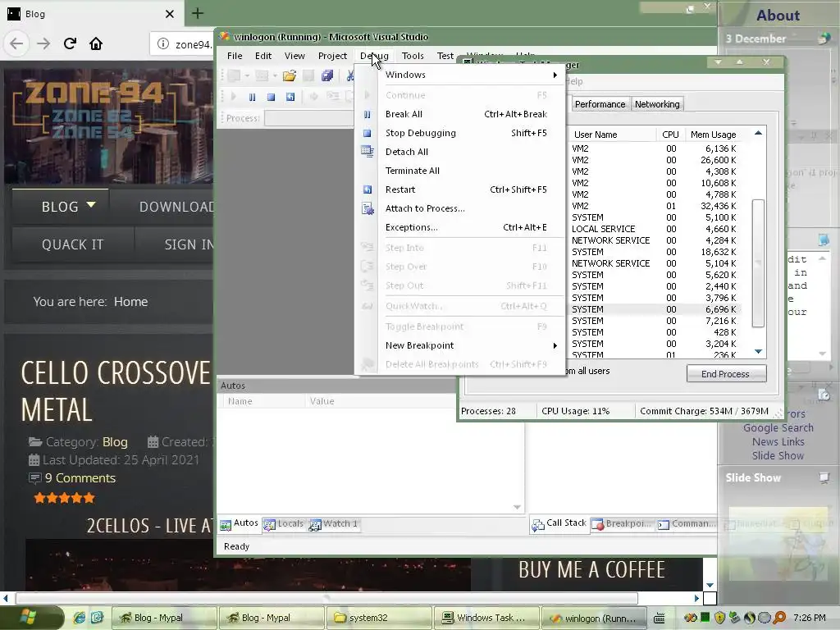Click Home in the breadcrumb

(130, 302)
